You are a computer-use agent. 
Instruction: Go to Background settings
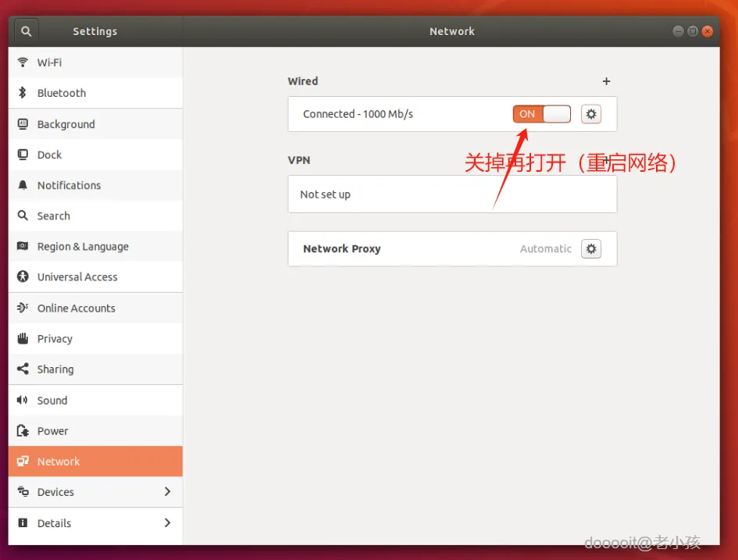tap(95, 123)
